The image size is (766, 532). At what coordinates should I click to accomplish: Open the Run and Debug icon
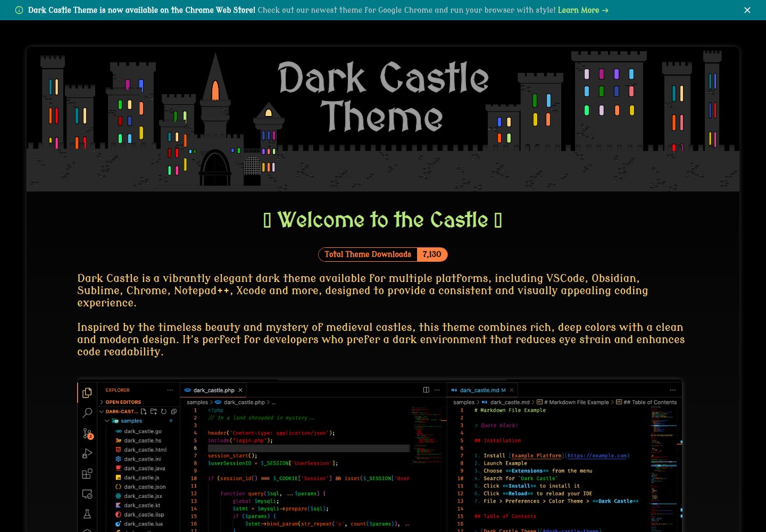coord(87,453)
